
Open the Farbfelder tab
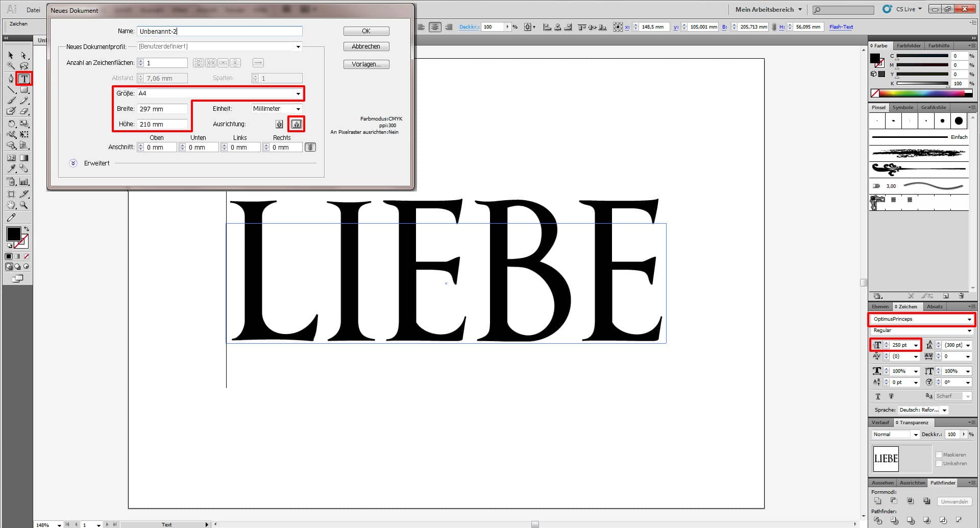point(909,45)
